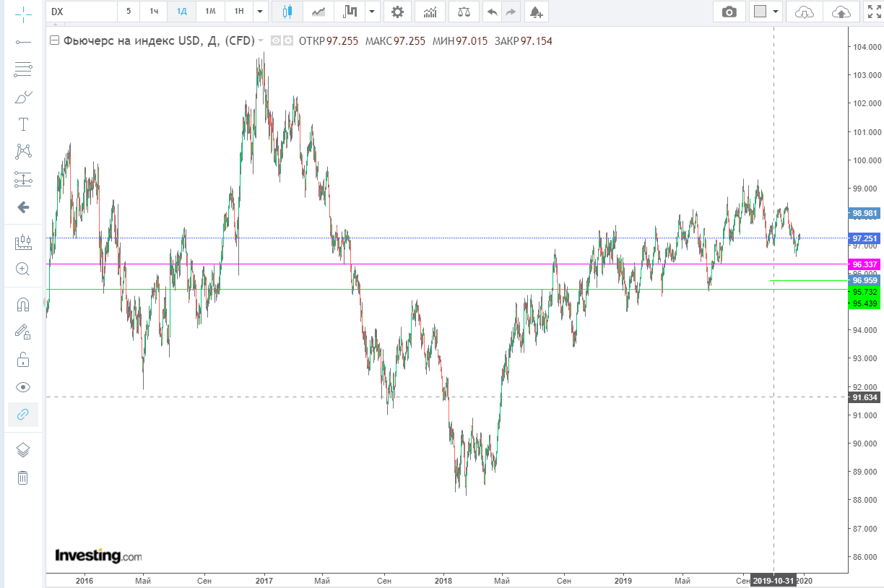Take a snapshot with camera icon
884x588 pixels.
(729, 12)
